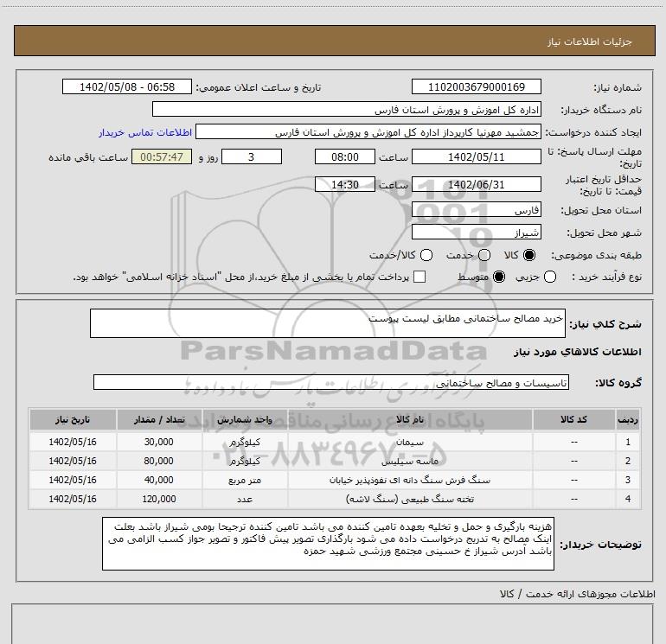This screenshot has width=666, height=644.
Task: Click the delivery city field شیراز
Action: click(476, 232)
